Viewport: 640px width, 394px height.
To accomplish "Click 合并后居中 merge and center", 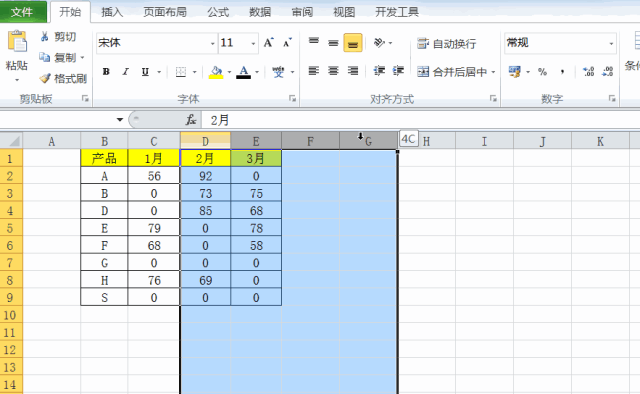I will pos(452,72).
